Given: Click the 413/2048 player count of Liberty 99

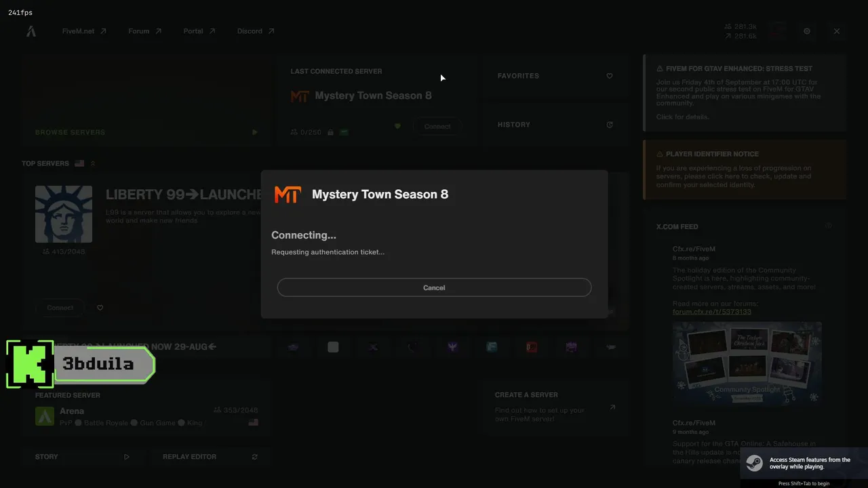Looking at the screenshot, I should [x=64, y=251].
